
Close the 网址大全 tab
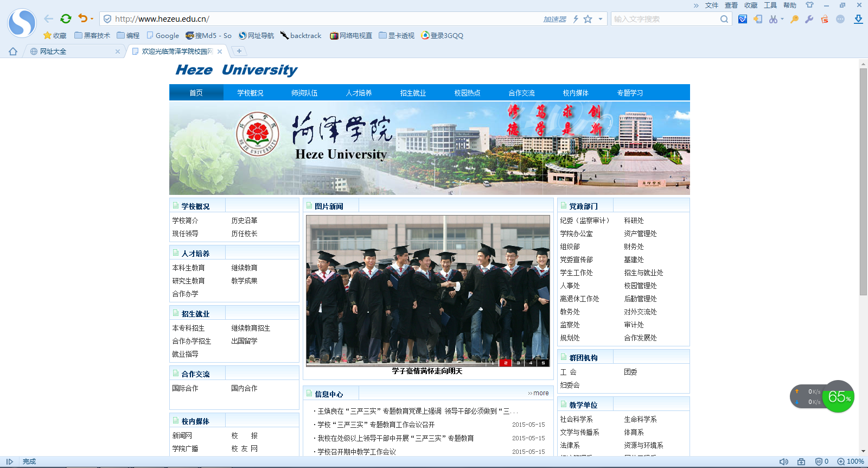[118, 52]
